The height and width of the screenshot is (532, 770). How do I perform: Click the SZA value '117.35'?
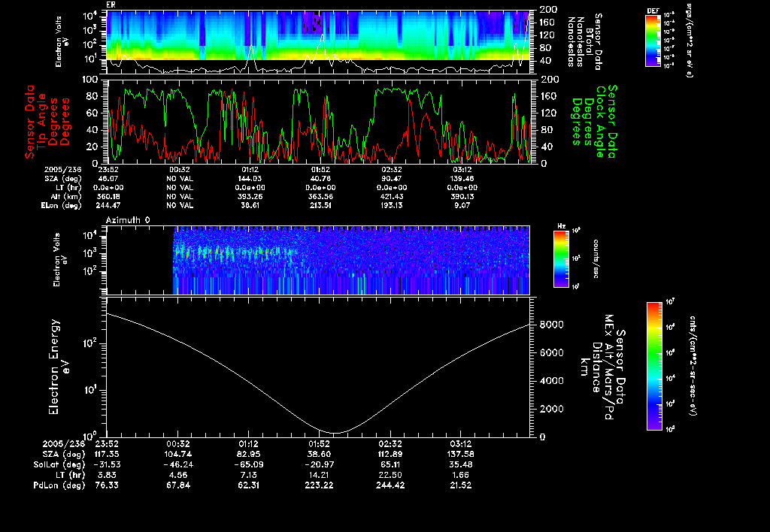107,454
